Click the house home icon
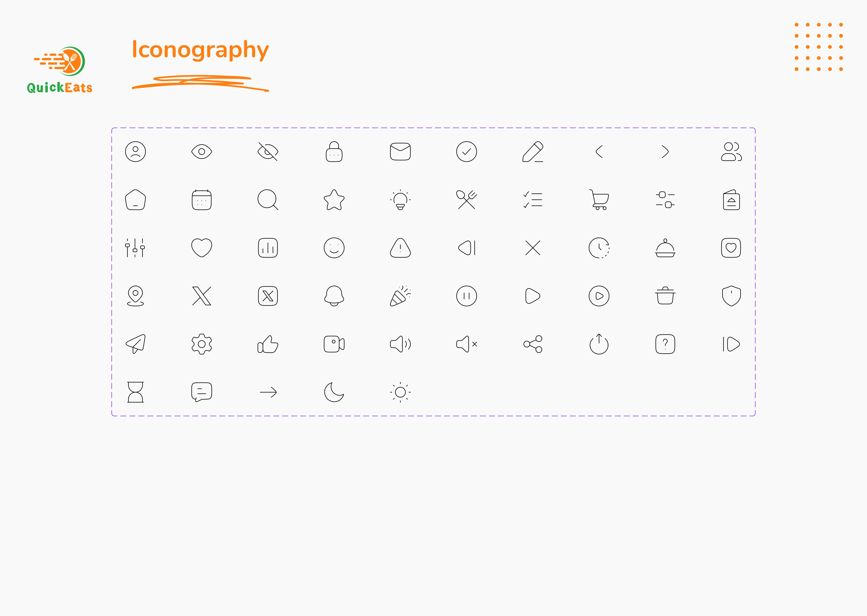 135,200
